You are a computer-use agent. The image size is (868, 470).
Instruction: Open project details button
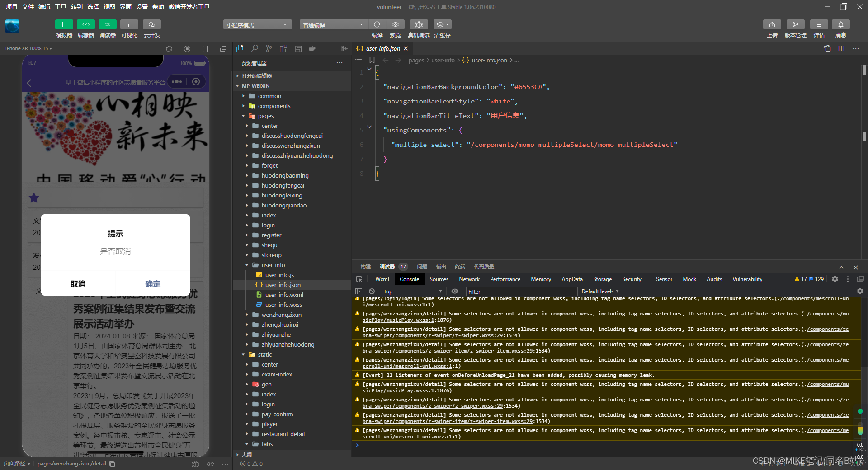pos(819,24)
